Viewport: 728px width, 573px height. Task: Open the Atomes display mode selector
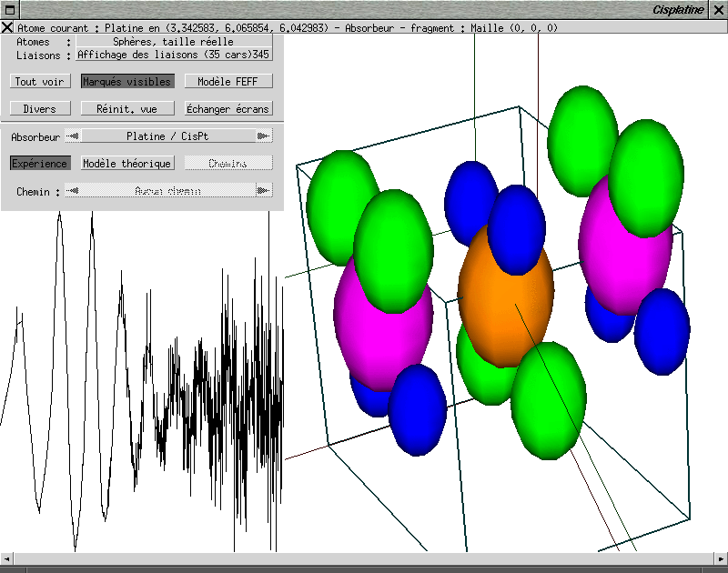[174, 41]
